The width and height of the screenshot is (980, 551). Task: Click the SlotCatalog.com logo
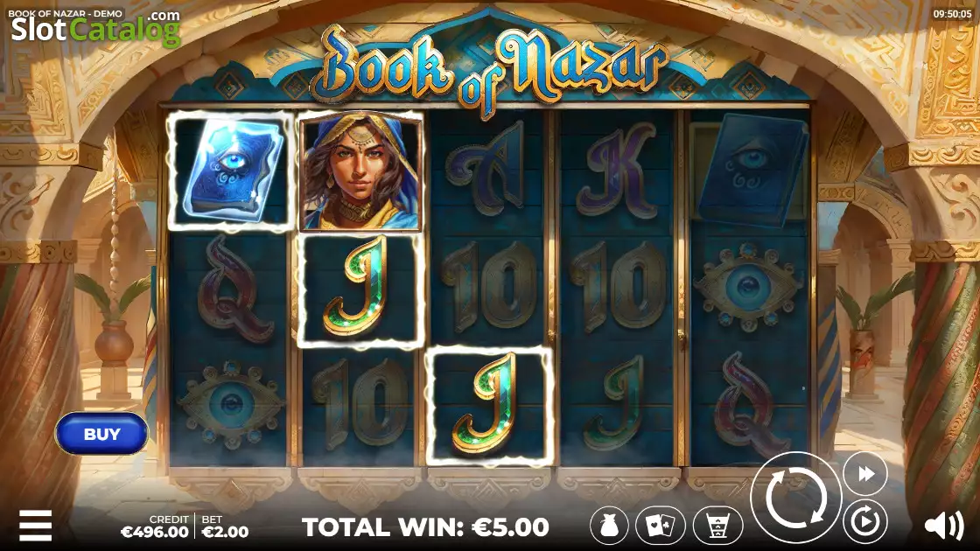coord(95,28)
